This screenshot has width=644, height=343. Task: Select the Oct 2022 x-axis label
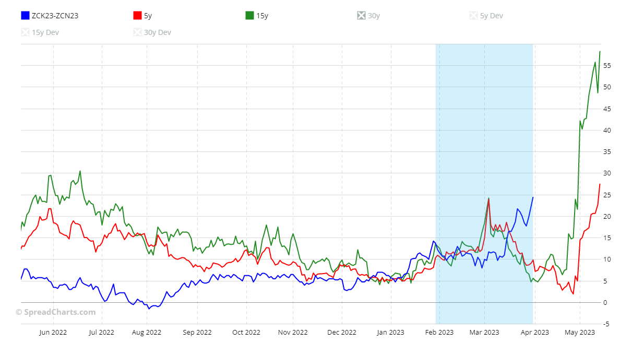(x=246, y=332)
